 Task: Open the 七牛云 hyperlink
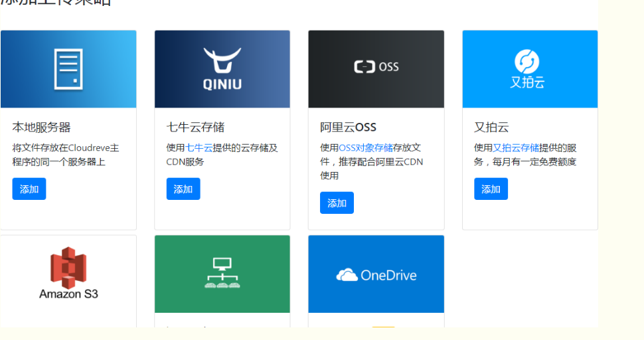click(199, 148)
